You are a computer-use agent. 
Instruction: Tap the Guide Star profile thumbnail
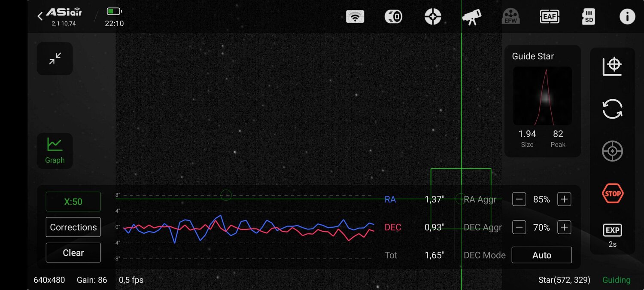pyautogui.click(x=543, y=96)
